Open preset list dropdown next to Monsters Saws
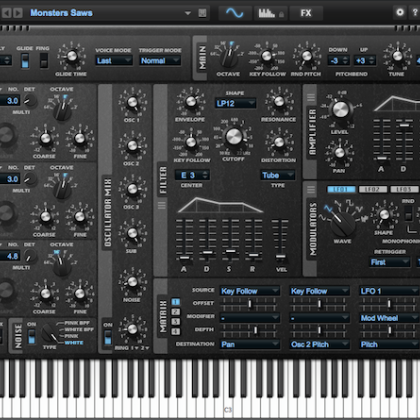This screenshot has width=420, height=420. pos(188,13)
